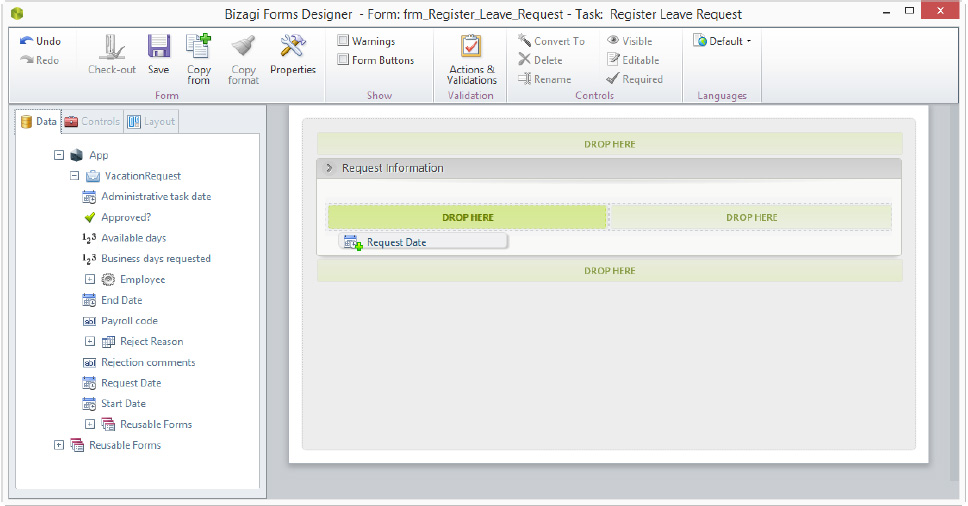Select the Copy format brush icon

[x=243, y=47]
